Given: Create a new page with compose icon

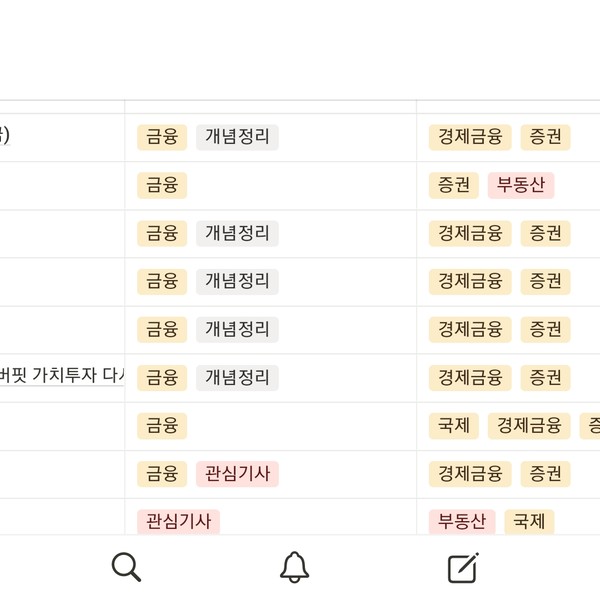Looking at the screenshot, I should [x=463, y=567].
